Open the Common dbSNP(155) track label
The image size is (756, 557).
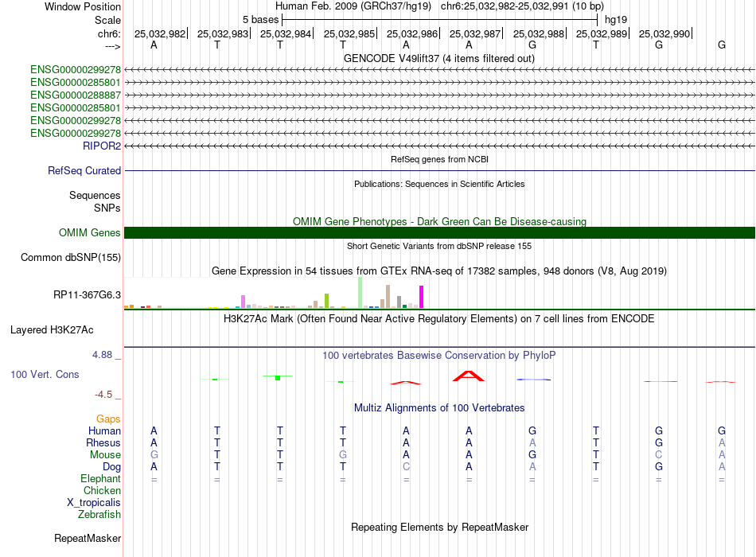[x=71, y=257]
